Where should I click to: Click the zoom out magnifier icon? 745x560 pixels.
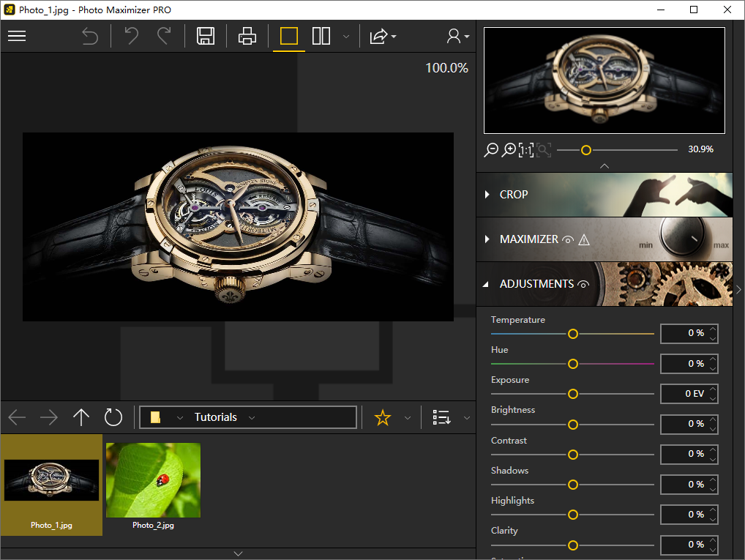point(491,150)
